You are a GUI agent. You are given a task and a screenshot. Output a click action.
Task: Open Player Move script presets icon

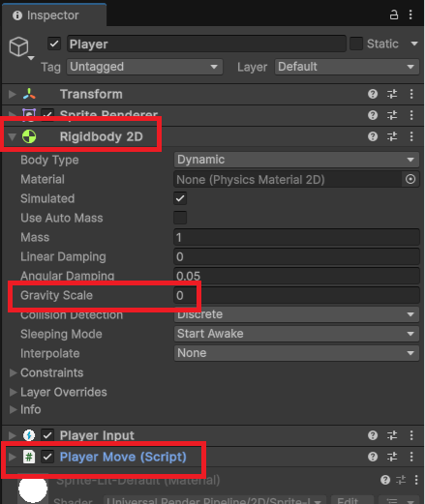point(392,457)
